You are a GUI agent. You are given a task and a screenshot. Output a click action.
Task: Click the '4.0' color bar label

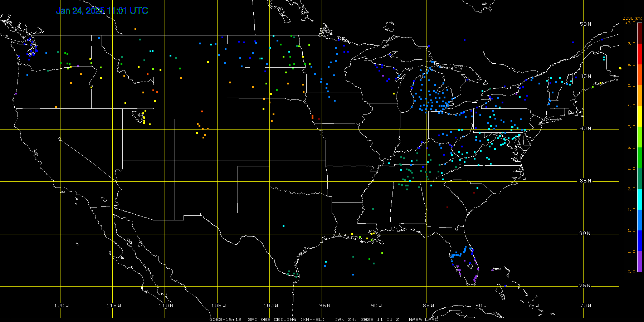(x=631, y=106)
